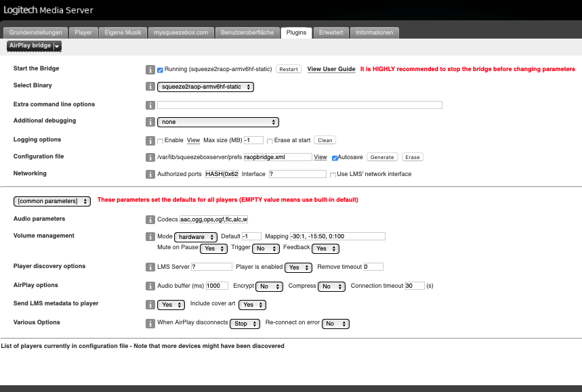Open info icon for Volume management
This screenshot has height=392, width=582.
(x=150, y=236)
